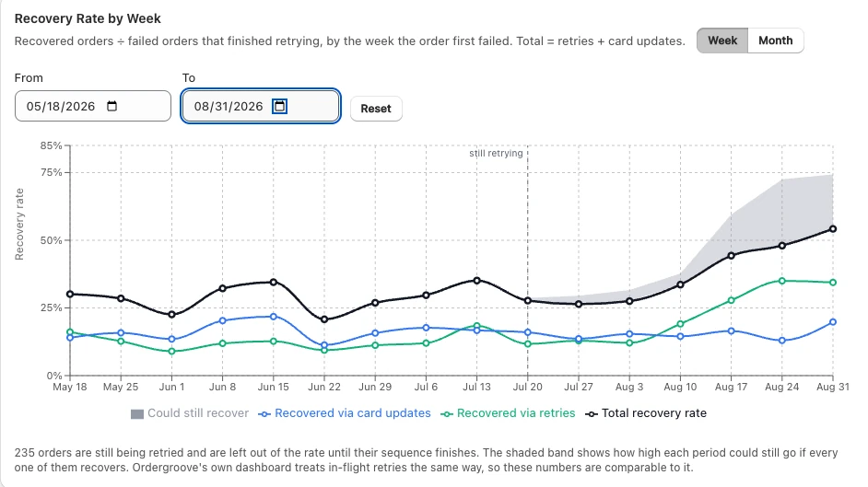Select the total recovery point at Aug 17
Viewport: 868px width, 487px height.
click(732, 255)
